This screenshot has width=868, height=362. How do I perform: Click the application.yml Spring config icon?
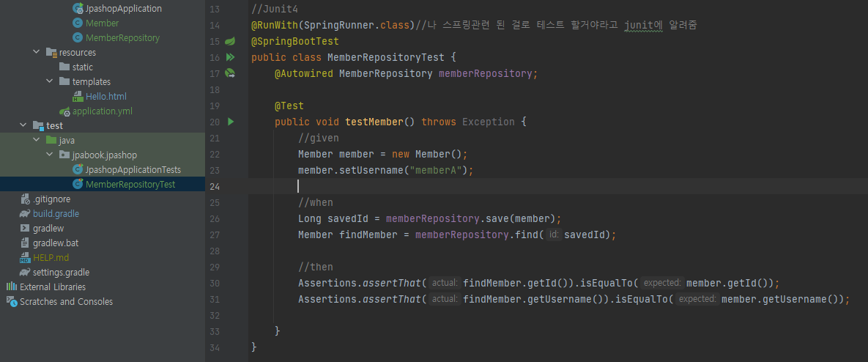coord(64,111)
